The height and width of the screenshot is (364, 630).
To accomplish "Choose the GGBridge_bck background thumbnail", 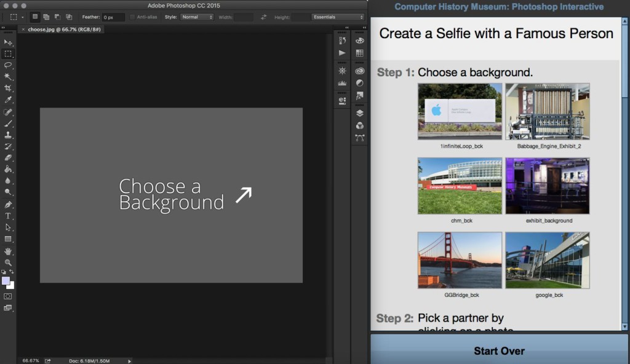I will [460, 260].
